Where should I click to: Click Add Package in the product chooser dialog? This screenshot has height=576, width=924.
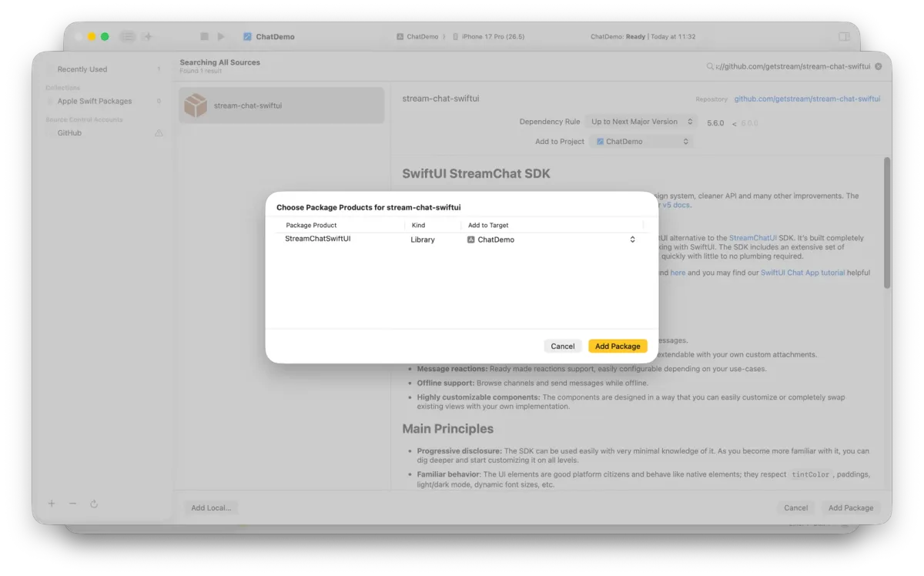tap(618, 347)
